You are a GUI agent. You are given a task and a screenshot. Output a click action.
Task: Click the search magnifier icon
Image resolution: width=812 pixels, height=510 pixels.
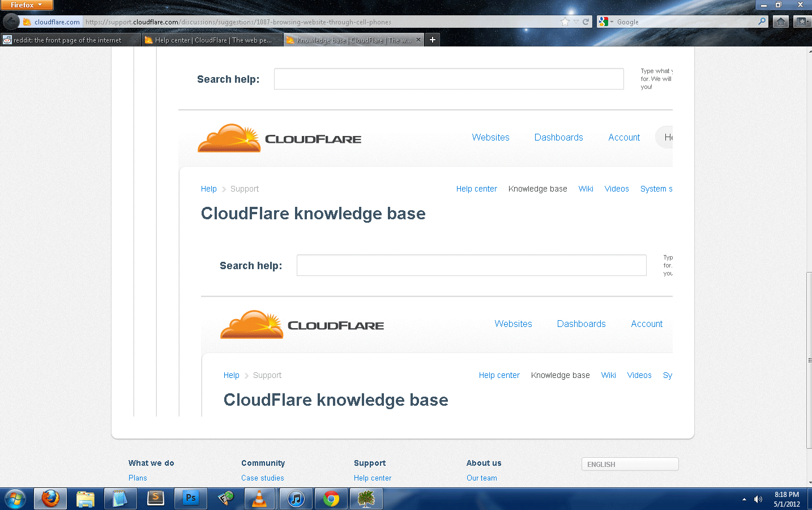762,22
